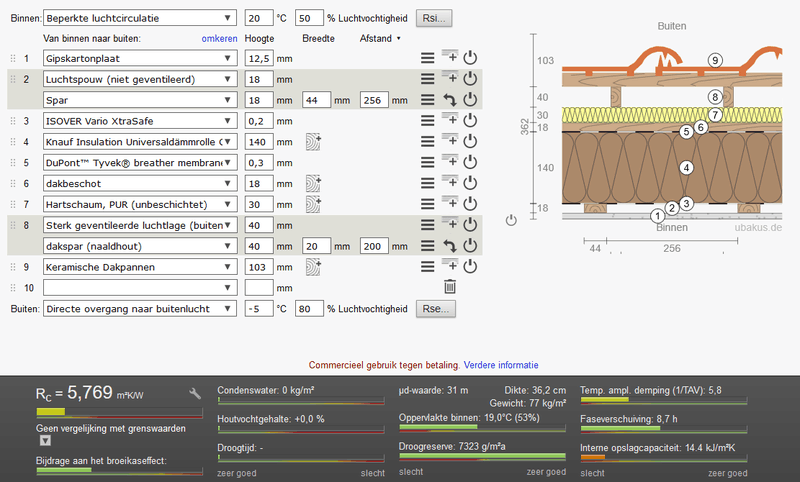This screenshot has width=800, height=482.
Task: Open layer menu for Gipskartonplaat row
Action: pyautogui.click(x=428, y=58)
